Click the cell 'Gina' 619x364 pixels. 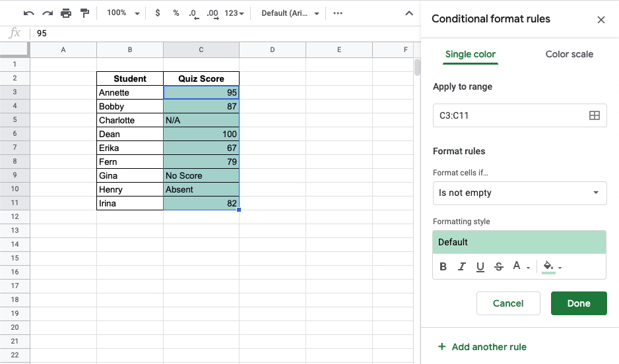pyautogui.click(x=130, y=175)
